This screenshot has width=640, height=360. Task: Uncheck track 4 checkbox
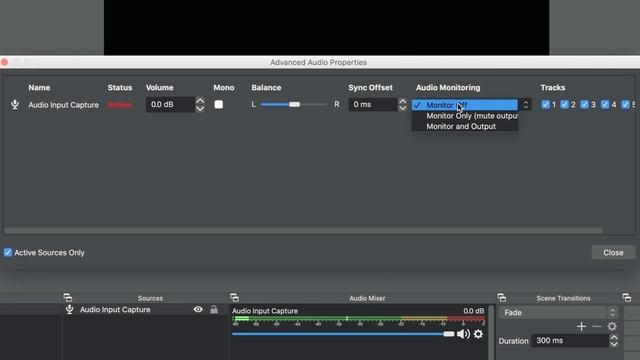pos(605,104)
